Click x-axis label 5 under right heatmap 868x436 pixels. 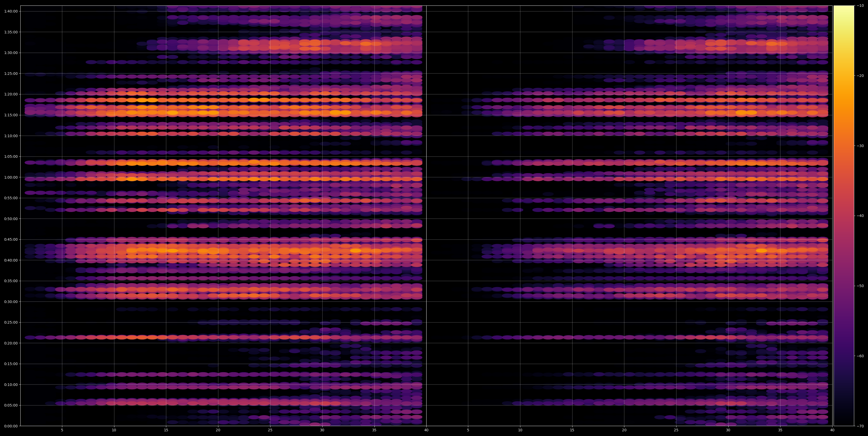(468, 430)
